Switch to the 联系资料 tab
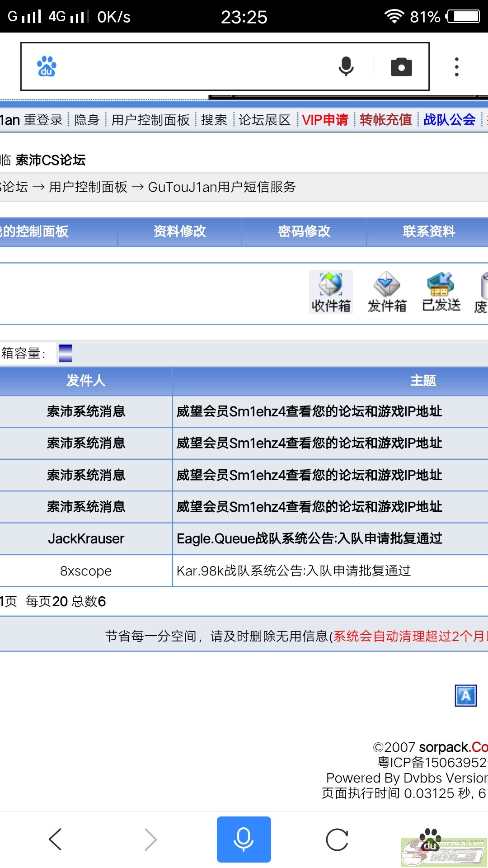Image resolution: width=488 pixels, height=868 pixels. click(429, 231)
